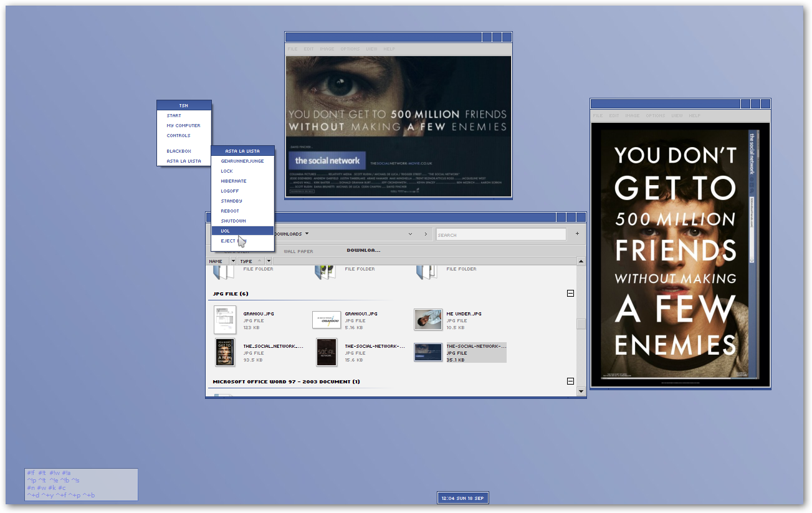This screenshot has width=812, height=513.
Task: Select the 35.1 KB Social Network thumbnail
Action: (x=428, y=352)
